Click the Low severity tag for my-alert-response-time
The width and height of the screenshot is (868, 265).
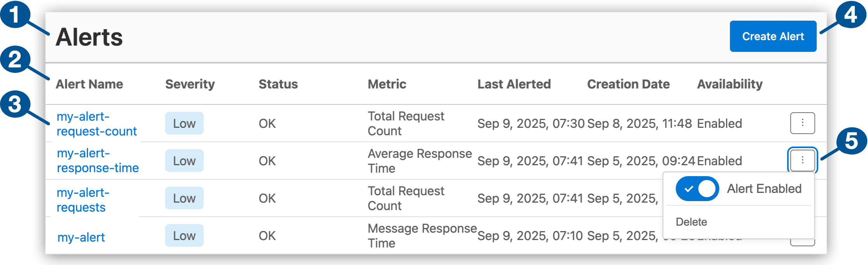click(184, 161)
